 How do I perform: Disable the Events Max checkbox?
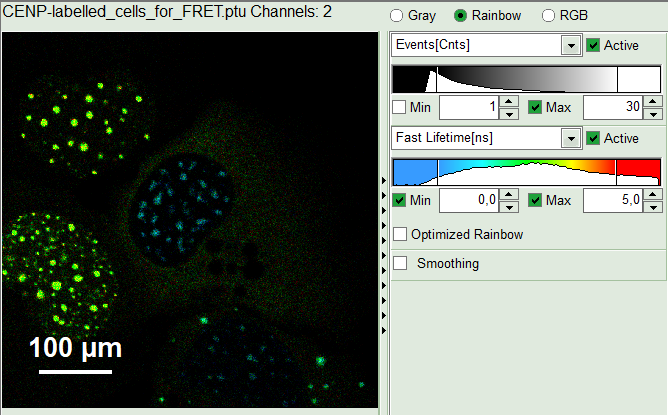pos(535,108)
